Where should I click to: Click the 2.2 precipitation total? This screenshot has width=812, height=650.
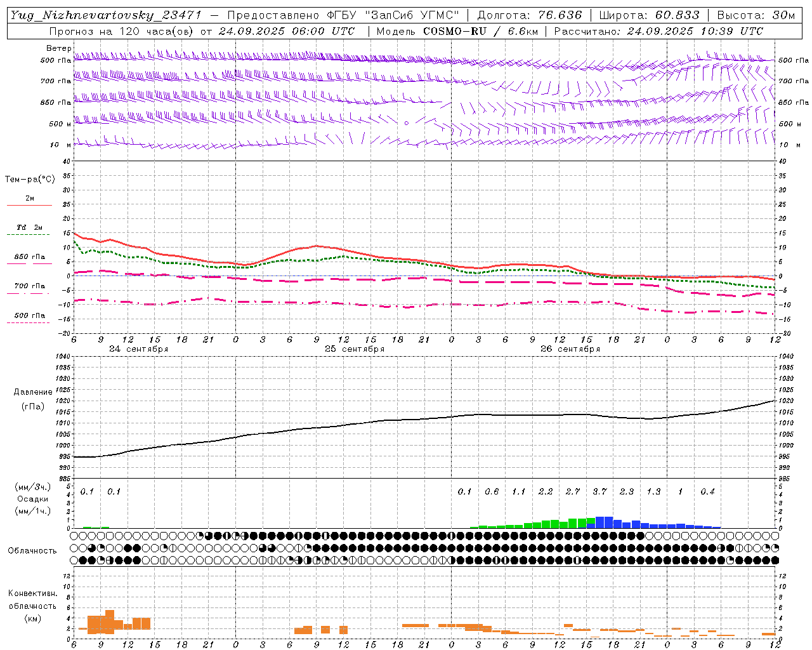(546, 491)
